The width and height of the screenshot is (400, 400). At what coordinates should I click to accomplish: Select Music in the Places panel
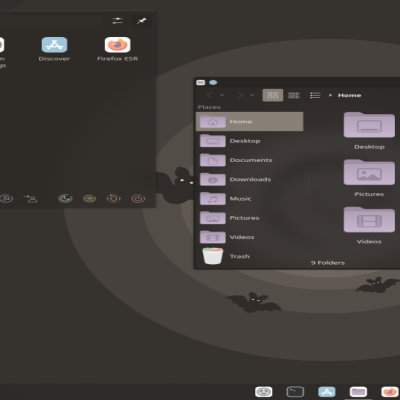tap(250, 199)
